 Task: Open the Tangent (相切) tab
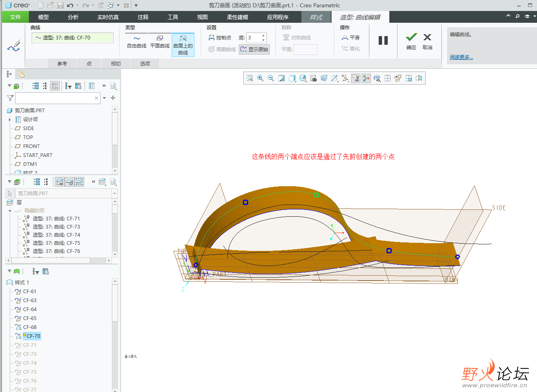(116, 63)
